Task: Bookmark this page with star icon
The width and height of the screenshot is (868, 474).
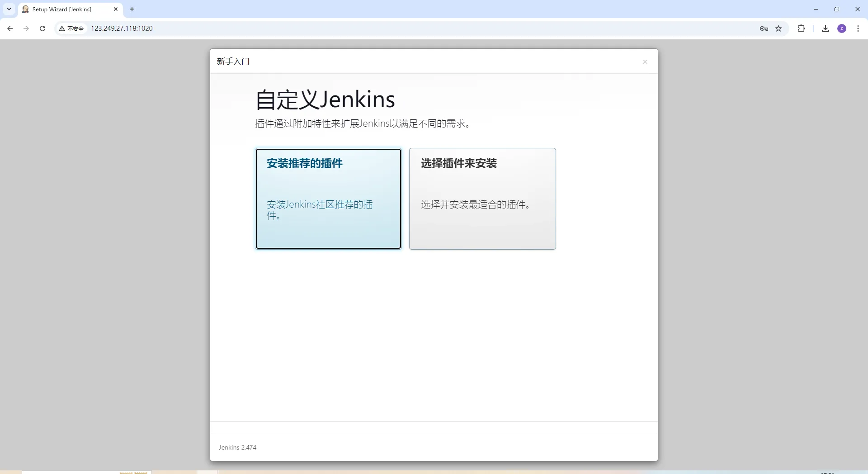Action: [x=778, y=28]
